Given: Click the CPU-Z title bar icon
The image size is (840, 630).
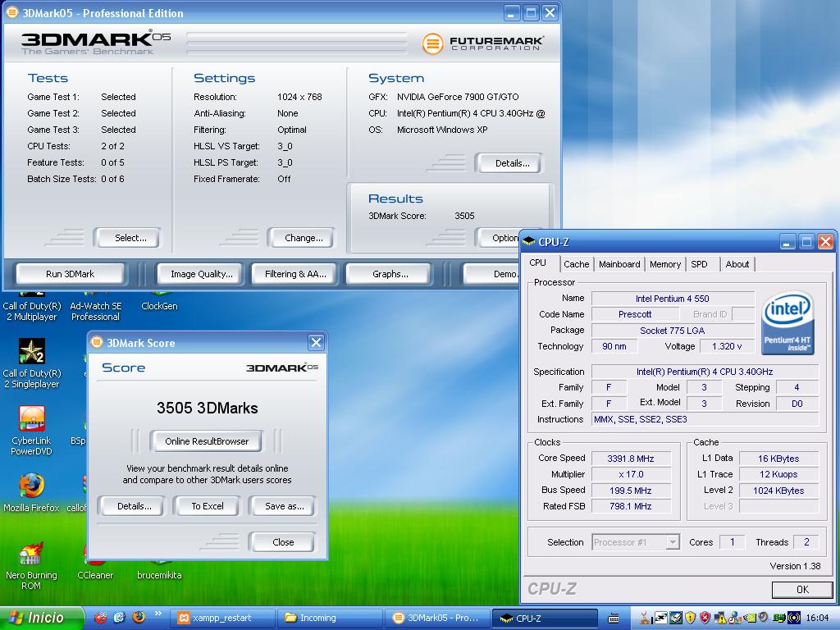Looking at the screenshot, I should [x=529, y=241].
